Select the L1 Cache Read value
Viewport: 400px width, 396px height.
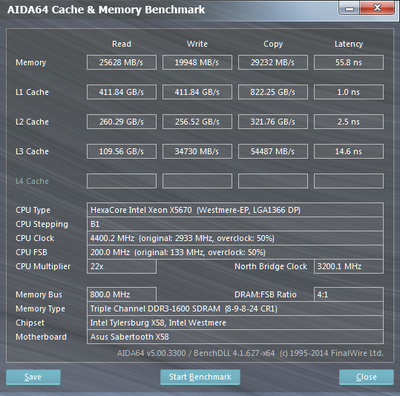click(x=122, y=92)
